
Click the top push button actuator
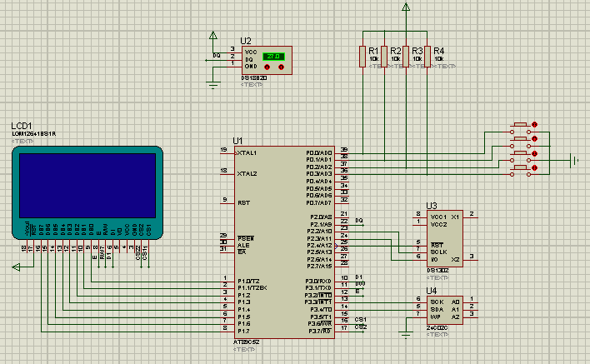pos(520,124)
